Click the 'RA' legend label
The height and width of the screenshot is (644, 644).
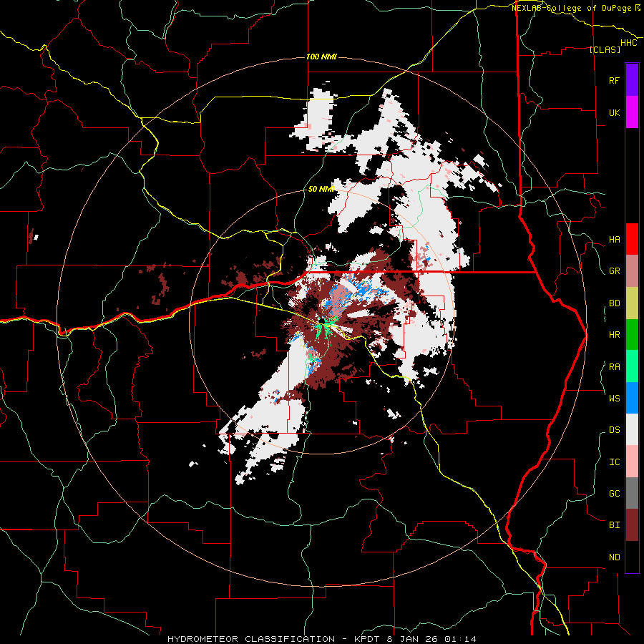point(614,367)
